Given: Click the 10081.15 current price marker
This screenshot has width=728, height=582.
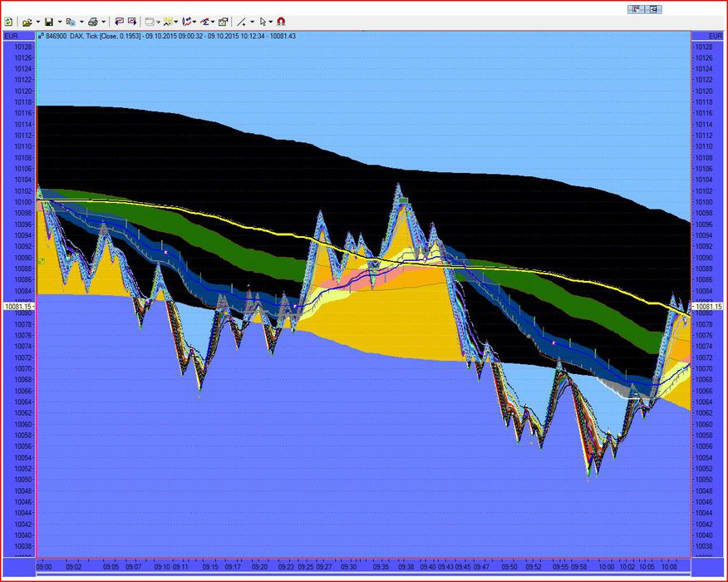Looking at the screenshot, I should [x=17, y=307].
